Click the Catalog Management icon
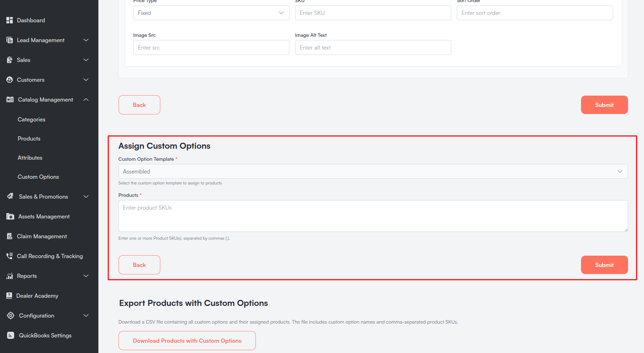This screenshot has width=644, height=353. [x=10, y=99]
